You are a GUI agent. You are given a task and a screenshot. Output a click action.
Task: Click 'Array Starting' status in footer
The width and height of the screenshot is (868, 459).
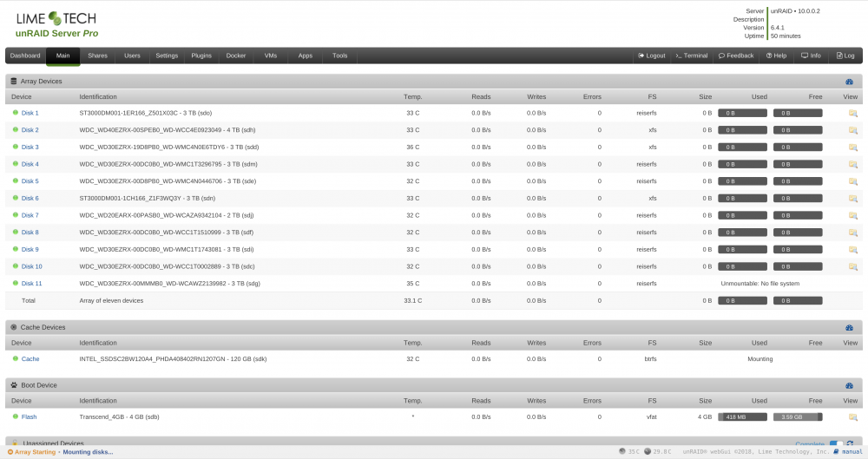pos(35,452)
